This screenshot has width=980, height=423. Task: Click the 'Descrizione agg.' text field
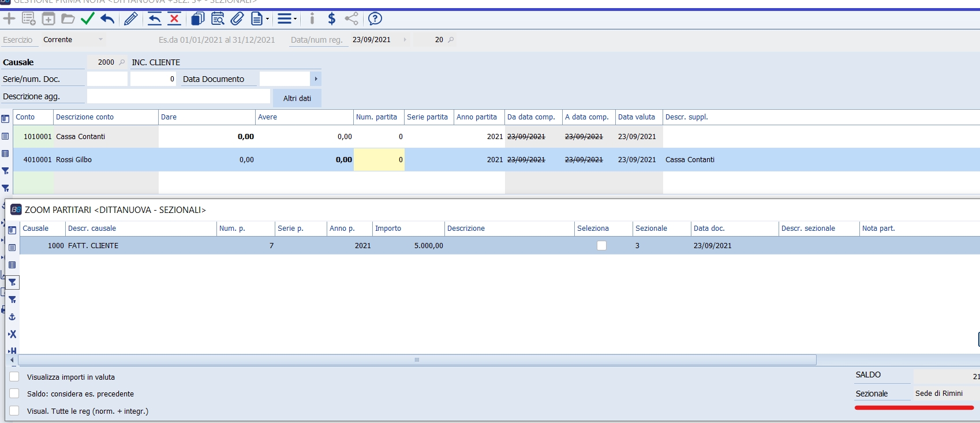point(178,96)
